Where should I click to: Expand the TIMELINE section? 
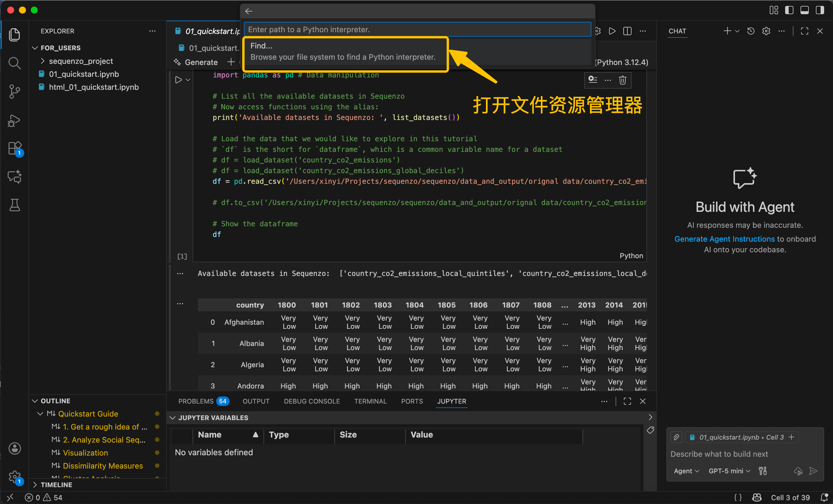(x=56, y=485)
